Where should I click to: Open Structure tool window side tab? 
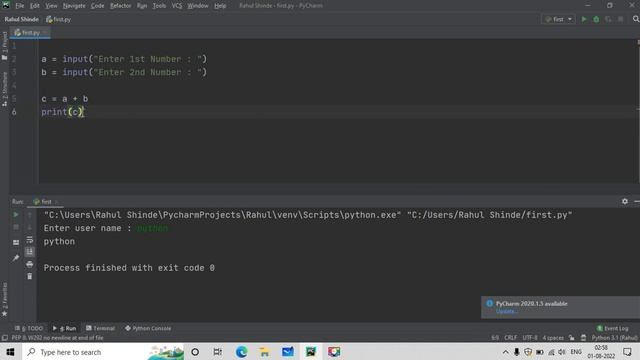point(4,89)
